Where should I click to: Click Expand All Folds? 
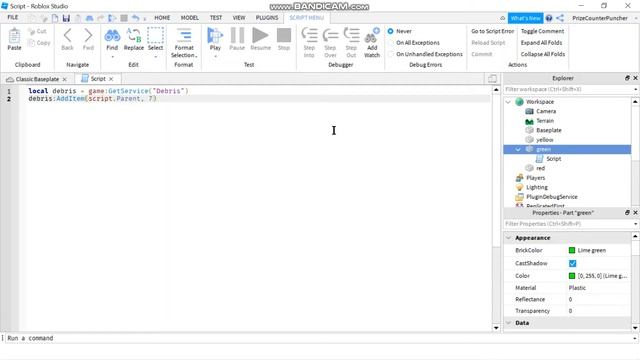point(541,42)
